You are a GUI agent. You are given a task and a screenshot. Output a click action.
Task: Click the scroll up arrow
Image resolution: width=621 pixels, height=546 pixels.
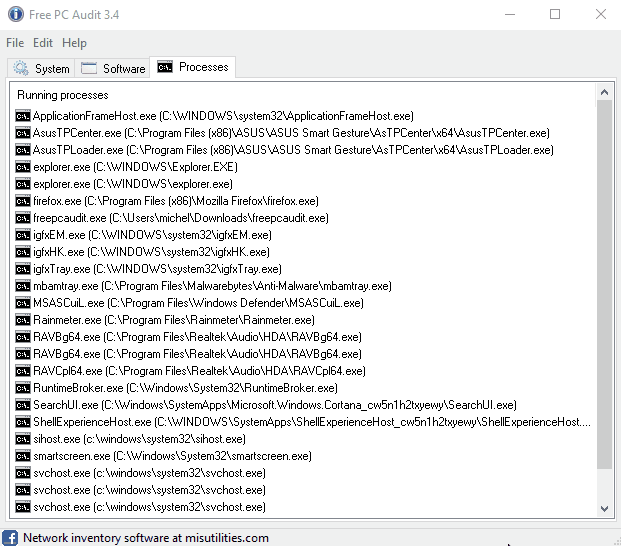point(604,92)
